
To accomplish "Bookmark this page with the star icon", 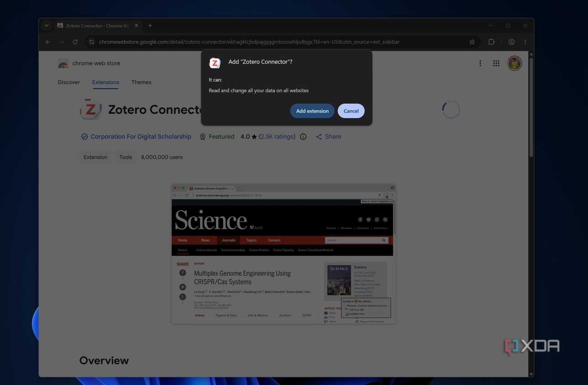I will (472, 42).
